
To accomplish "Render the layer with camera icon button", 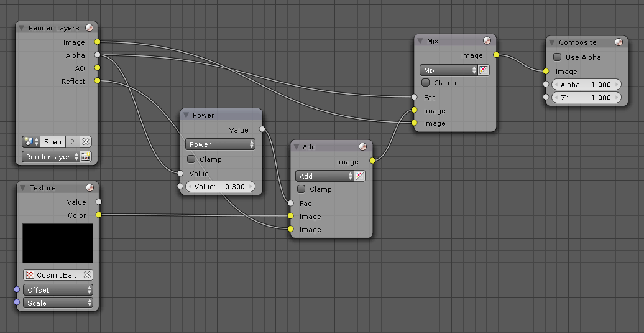I will pyautogui.click(x=86, y=157).
